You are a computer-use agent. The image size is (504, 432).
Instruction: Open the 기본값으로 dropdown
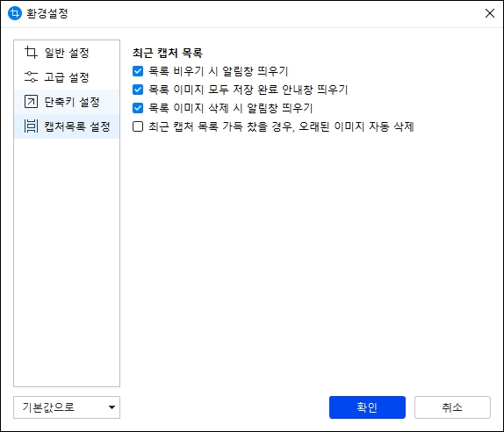coord(67,407)
